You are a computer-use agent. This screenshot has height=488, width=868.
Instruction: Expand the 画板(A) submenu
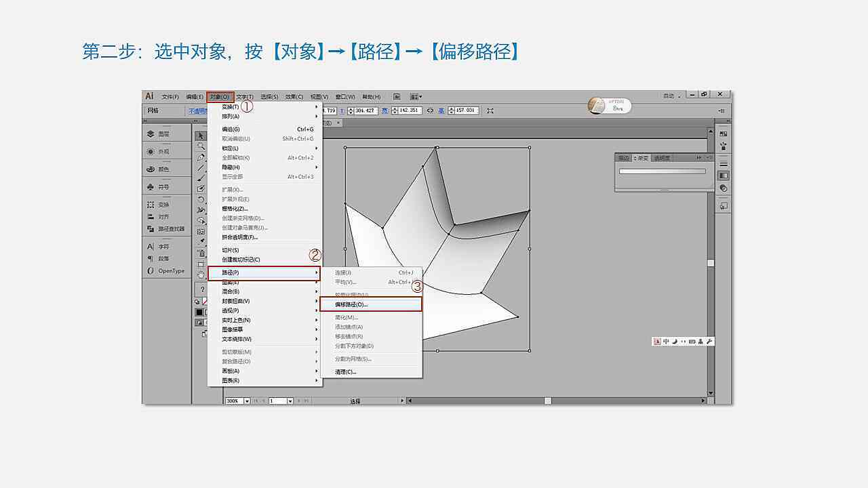click(x=264, y=371)
